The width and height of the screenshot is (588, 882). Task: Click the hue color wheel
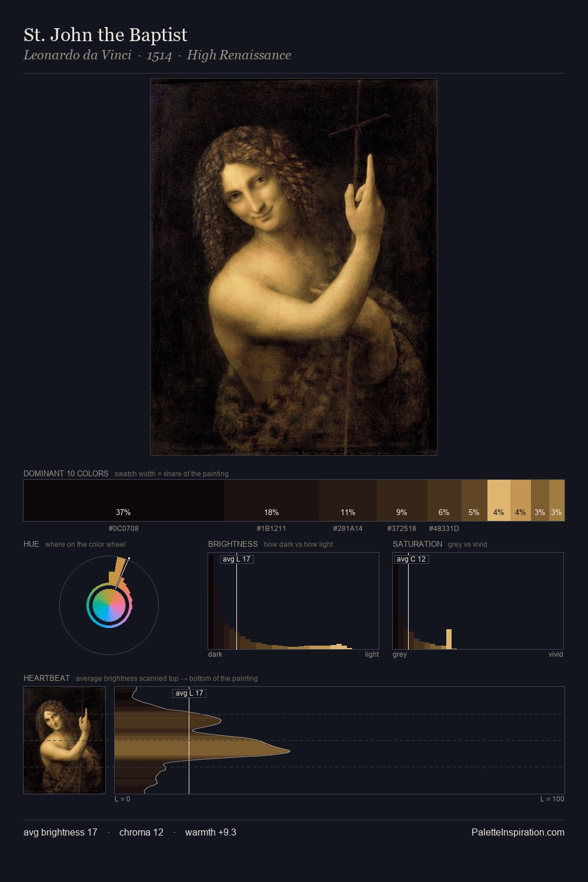(x=109, y=605)
